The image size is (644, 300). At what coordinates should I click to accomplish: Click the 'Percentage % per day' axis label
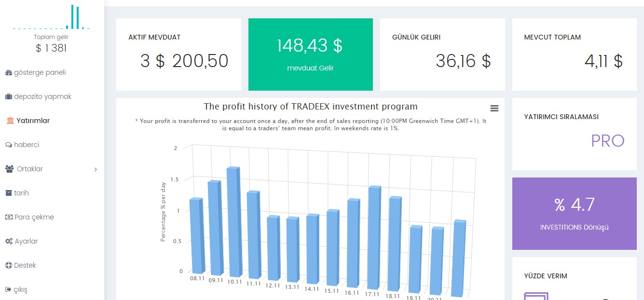(x=164, y=212)
